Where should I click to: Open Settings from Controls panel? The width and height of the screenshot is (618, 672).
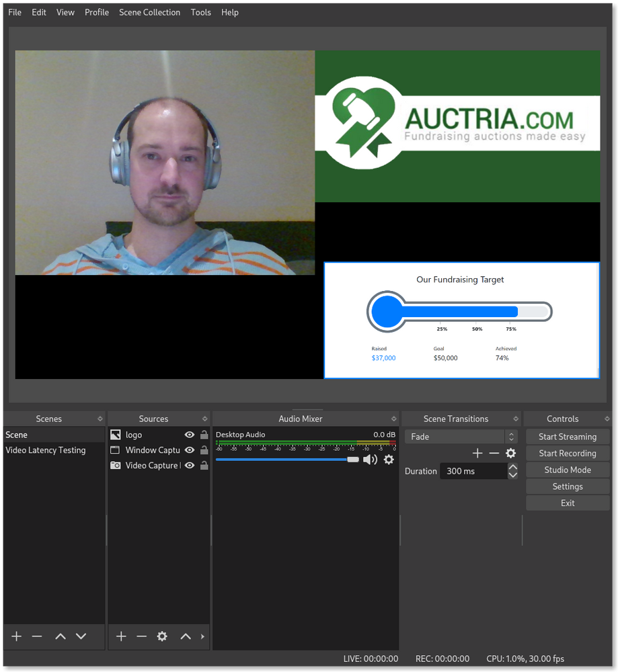(568, 487)
